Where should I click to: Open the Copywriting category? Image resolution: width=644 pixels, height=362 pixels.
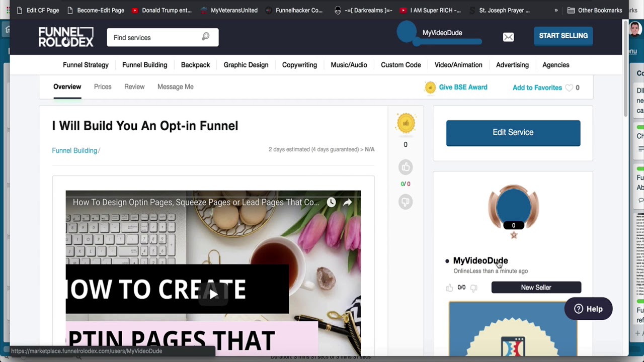click(x=299, y=65)
